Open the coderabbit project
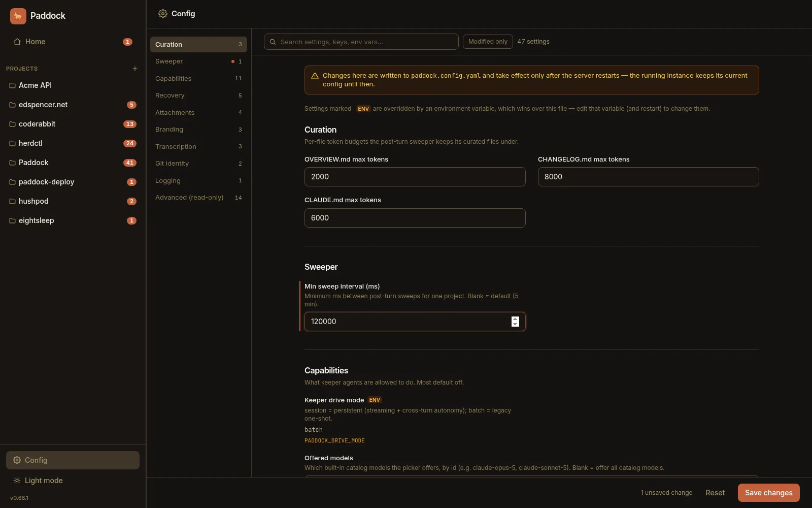This screenshot has height=508, width=812. pos(73,124)
